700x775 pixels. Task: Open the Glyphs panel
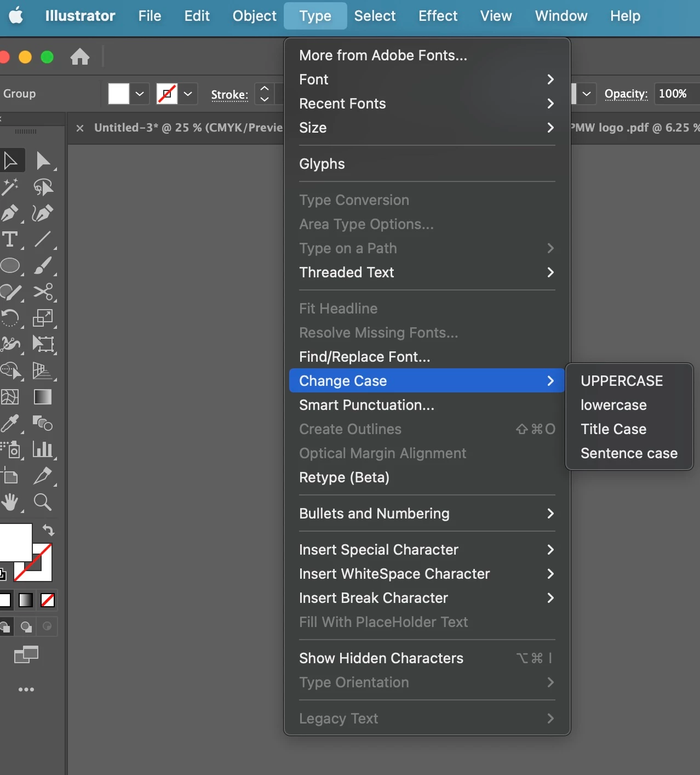coord(427,164)
